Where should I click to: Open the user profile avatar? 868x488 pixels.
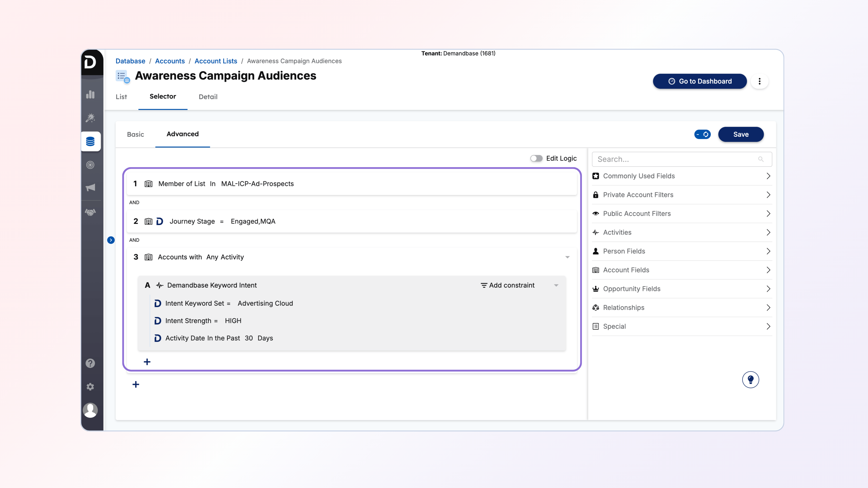(90, 410)
